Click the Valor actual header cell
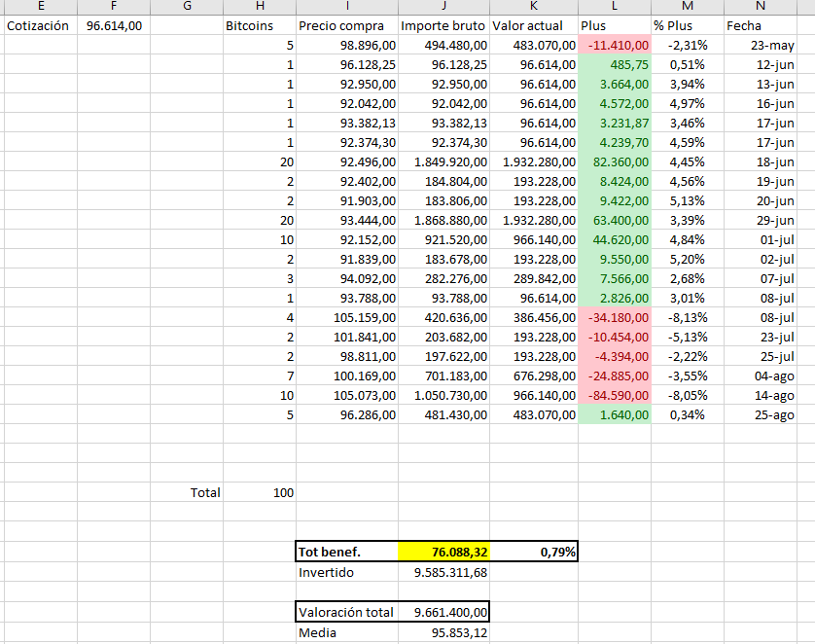 click(534, 26)
